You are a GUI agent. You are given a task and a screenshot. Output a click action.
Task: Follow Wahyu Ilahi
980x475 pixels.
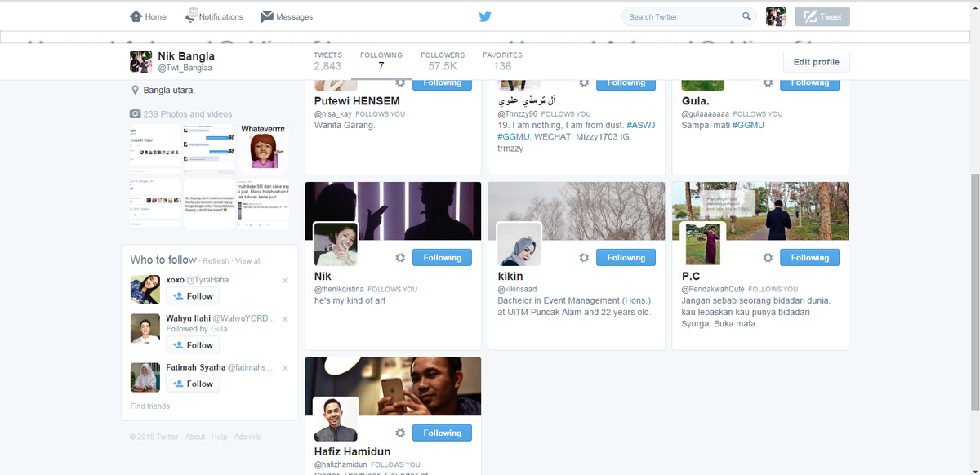pyautogui.click(x=193, y=345)
